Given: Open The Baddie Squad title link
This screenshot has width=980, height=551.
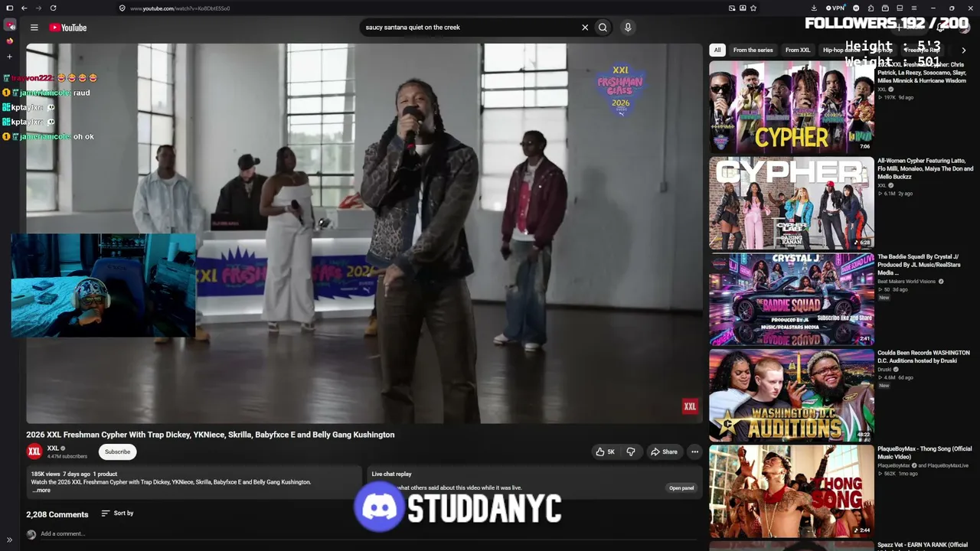Looking at the screenshot, I should [919, 265].
